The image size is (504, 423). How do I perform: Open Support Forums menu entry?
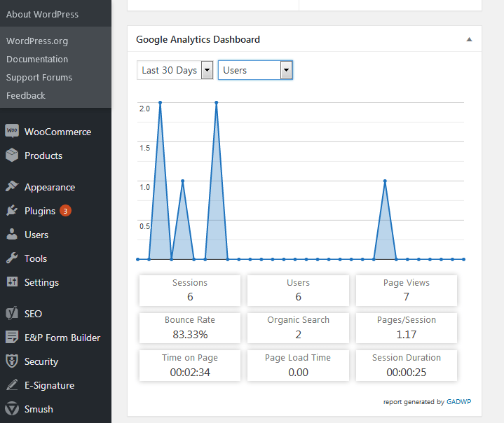[x=39, y=78]
